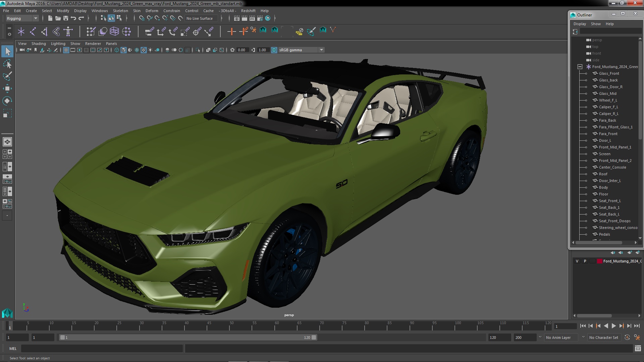644x362 pixels.
Task: Pick the Scale tool in the toolbox
Action: (x=7, y=113)
